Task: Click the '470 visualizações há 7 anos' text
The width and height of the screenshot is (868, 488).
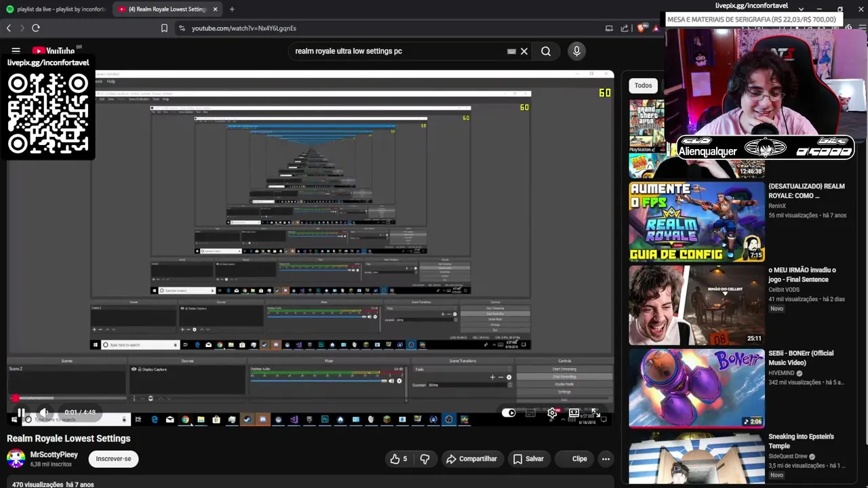Action: coord(53,485)
